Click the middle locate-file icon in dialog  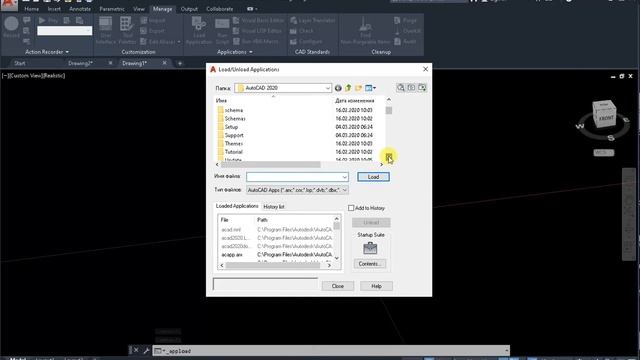click(x=411, y=88)
